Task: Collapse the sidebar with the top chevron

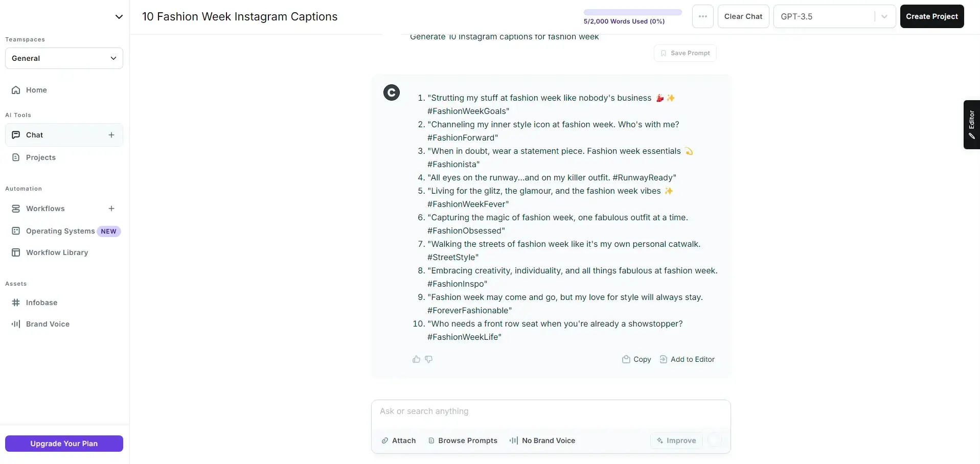Action: click(119, 16)
